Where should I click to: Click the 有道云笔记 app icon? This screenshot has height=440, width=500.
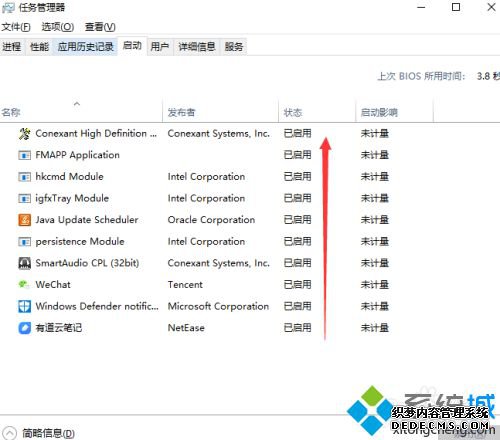[24, 328]
